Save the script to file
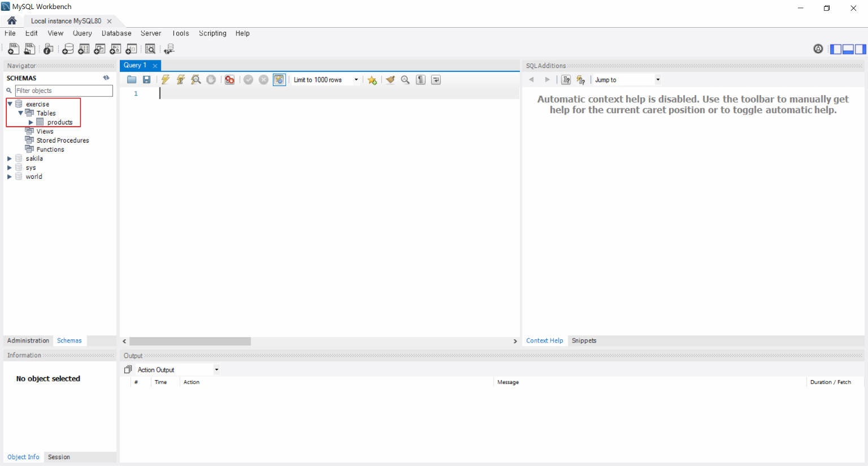Image resolution: width=868 pixels, height=466 pixels. tap(146, 80)
